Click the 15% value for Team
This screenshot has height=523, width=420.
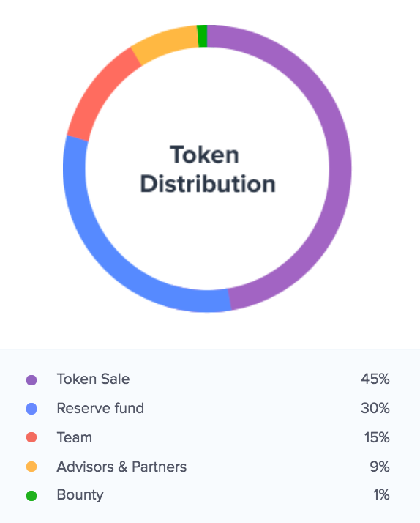pos(377,437)
